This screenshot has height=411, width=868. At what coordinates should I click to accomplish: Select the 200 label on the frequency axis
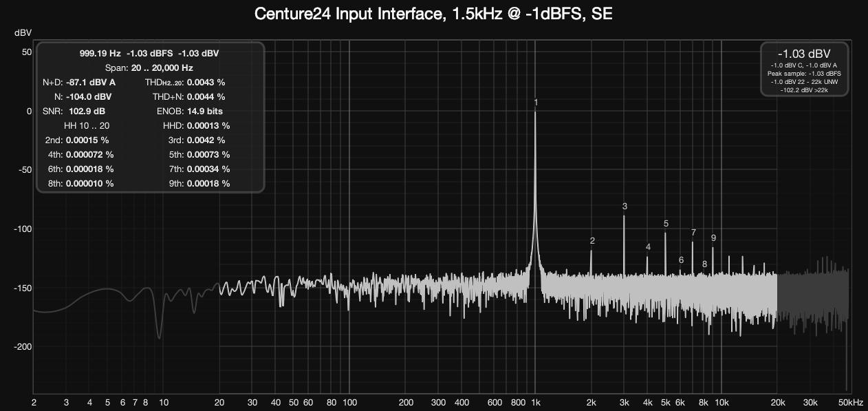(406, 403)
